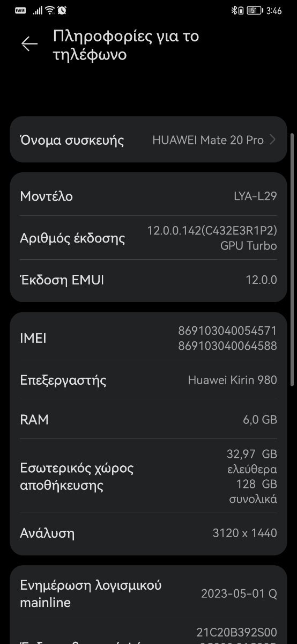Click the vertical scrollbar on the right edge
The height and width of the screenshot is (644, 297).
coord(292,259)
